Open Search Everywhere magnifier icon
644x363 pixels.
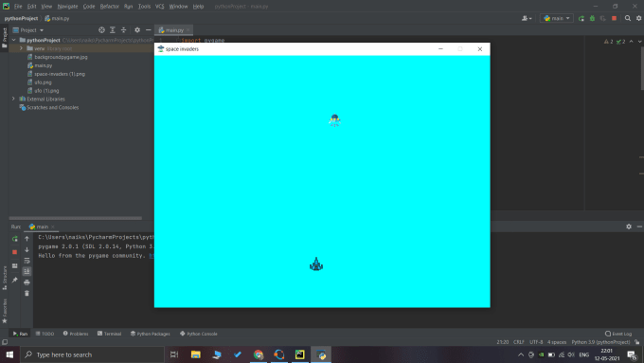[628, 19]
